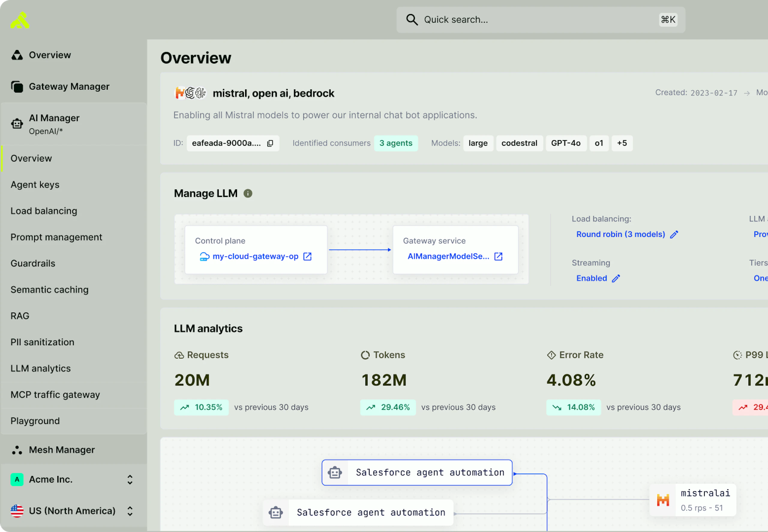Click the Manage LLM info icon
The height and width of the screenshot is (532, 768).
click(x=248, y=193)
